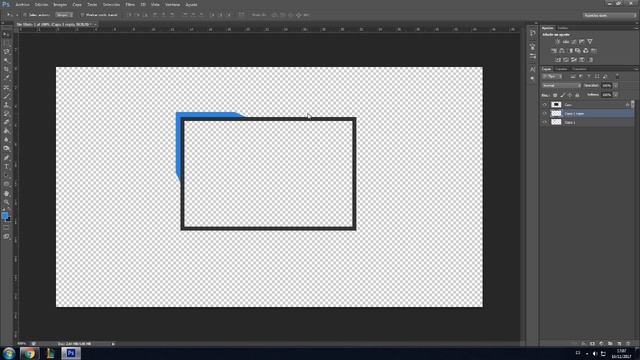Select the Shape tool
The height and width of the screenshot is (360, 640).
tap(6, 184)
